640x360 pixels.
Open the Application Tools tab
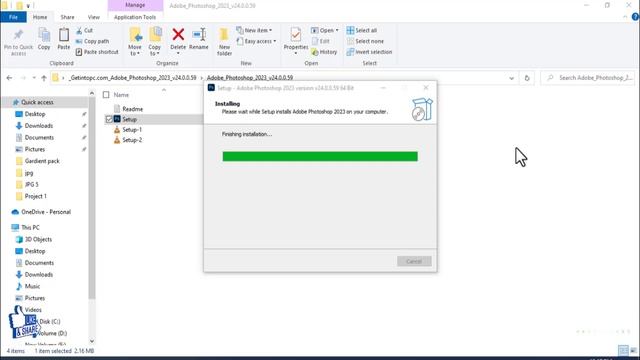[x=135, y=17]
